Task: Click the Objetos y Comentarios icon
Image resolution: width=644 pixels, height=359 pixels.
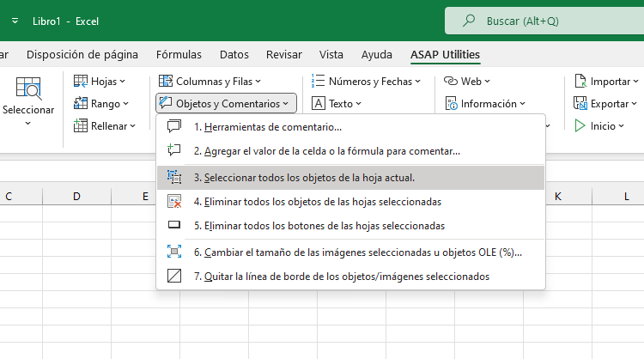Action: [x=166, y=103]
